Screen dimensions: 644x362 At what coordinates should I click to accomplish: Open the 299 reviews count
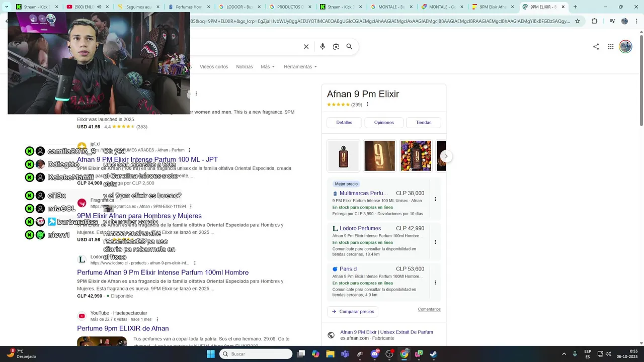(357, 105)
